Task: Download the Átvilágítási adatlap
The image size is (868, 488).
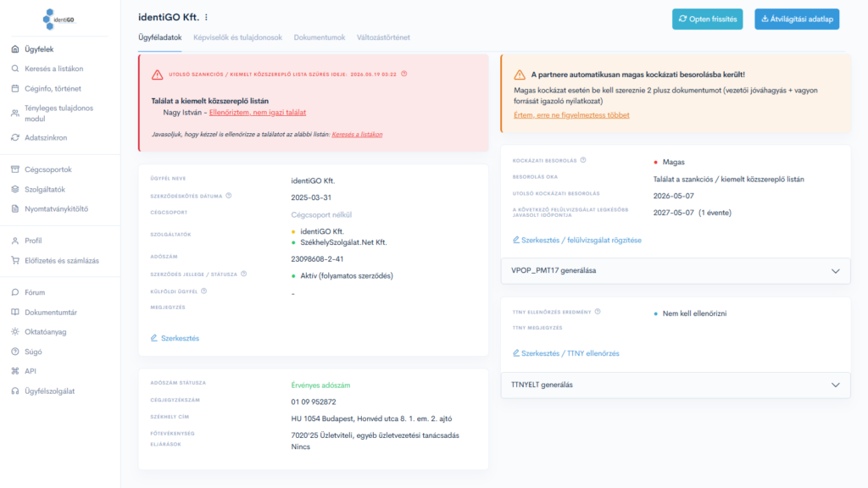Action: click(797, 19)
